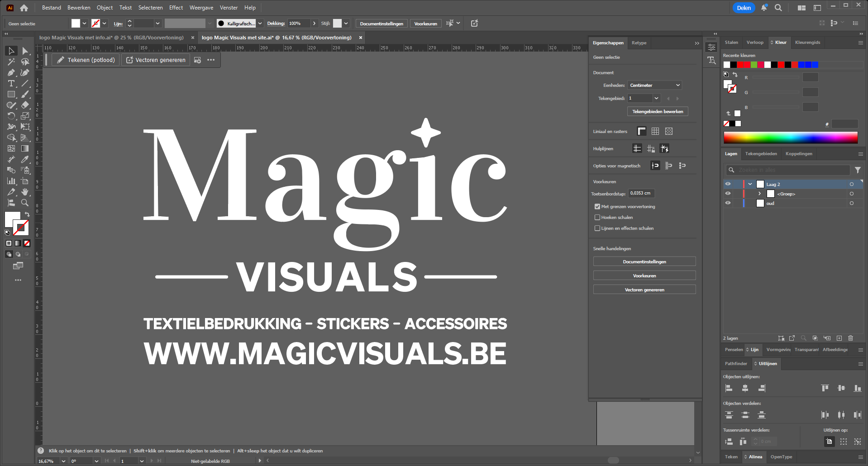Select the Hand tool
The width and height of the screenshot is (868, 466).
[x=25, y=192]
